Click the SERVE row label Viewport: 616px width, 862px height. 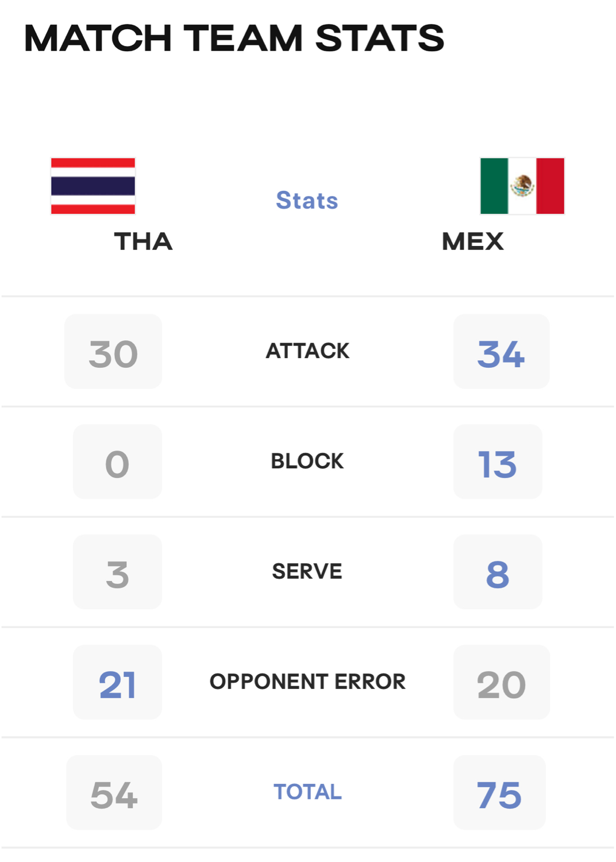pyautogui.click(x=307, y=572)
